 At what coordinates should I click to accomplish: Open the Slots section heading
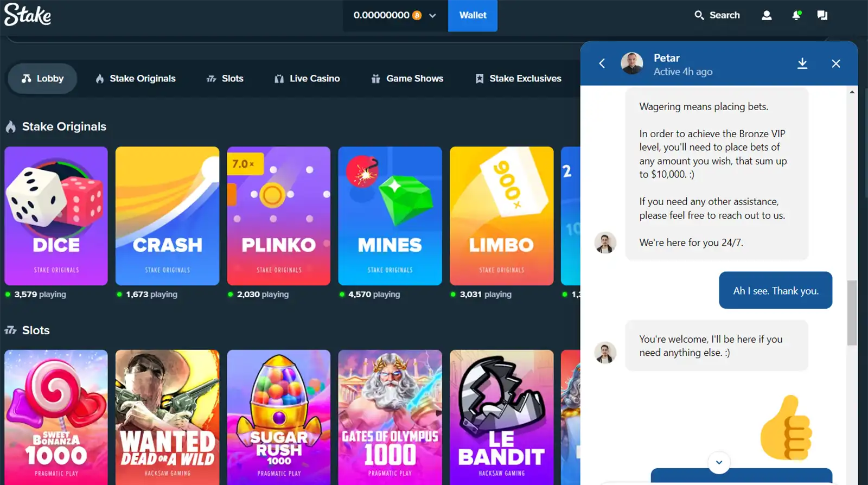27,330
